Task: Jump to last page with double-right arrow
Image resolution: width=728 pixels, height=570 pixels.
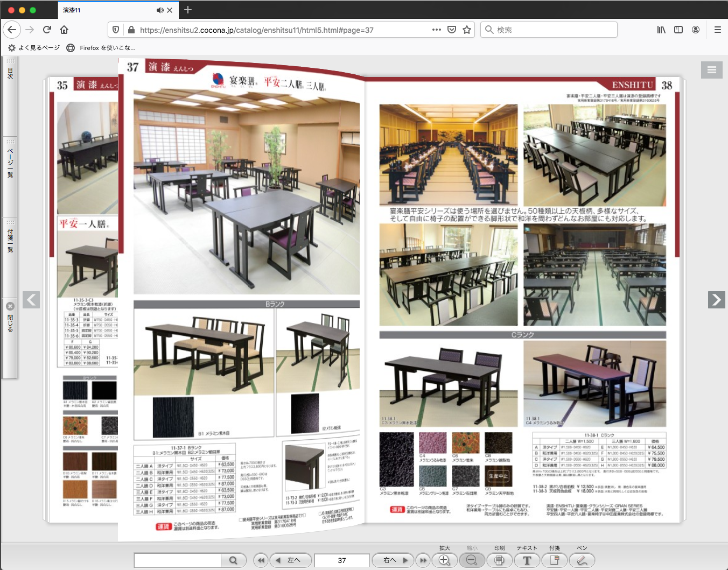Action: [423, 560]
